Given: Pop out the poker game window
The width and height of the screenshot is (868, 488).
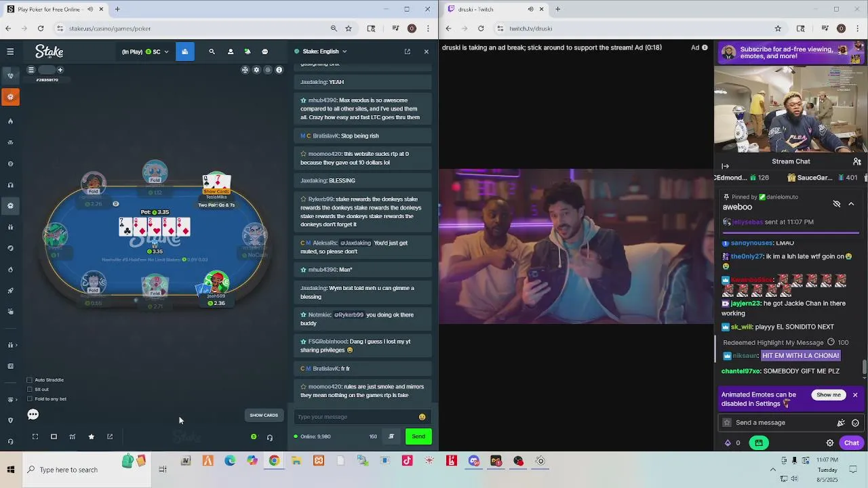Looking at the screenshot, I should 110,436.
